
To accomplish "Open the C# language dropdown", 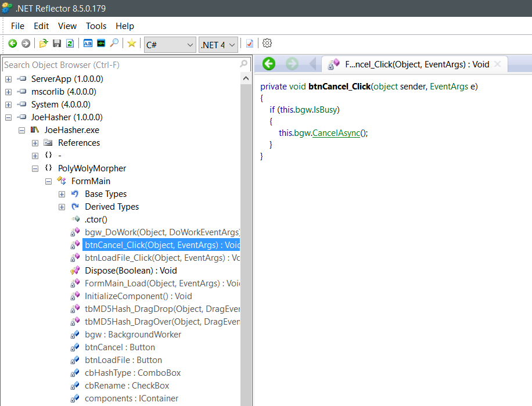I will click(170, 45).
